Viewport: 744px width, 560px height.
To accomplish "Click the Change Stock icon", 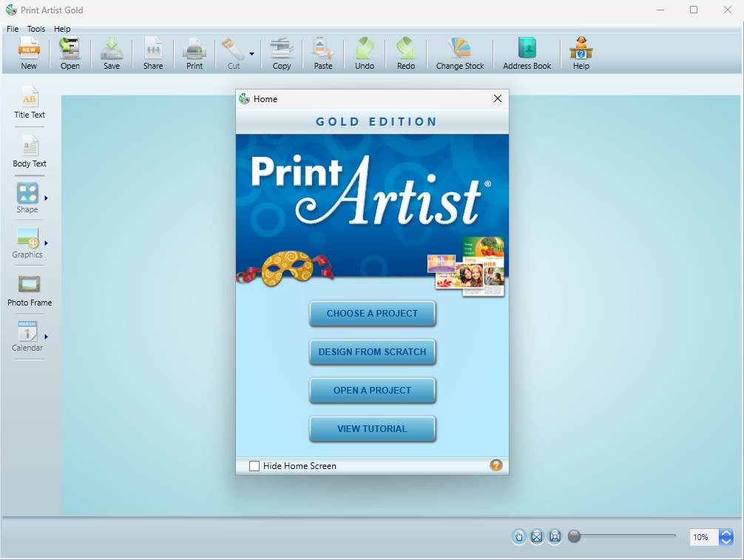I will point(459,53).
